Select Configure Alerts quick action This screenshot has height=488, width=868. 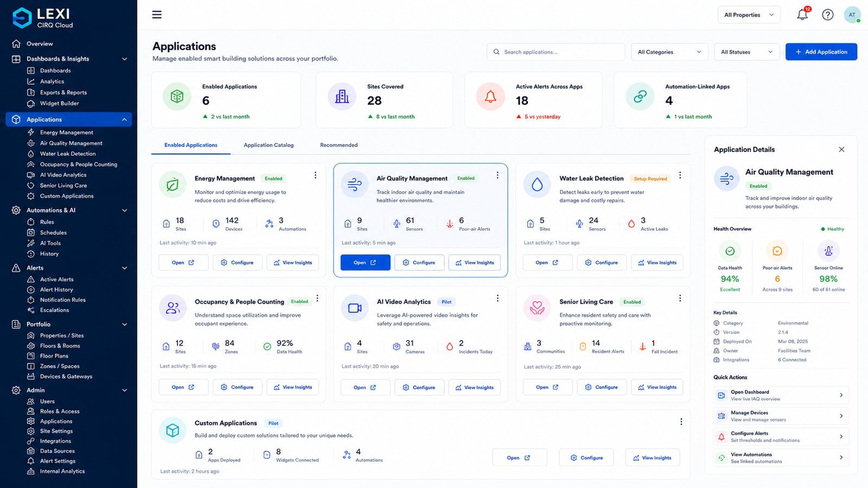(x=781, y=436)
